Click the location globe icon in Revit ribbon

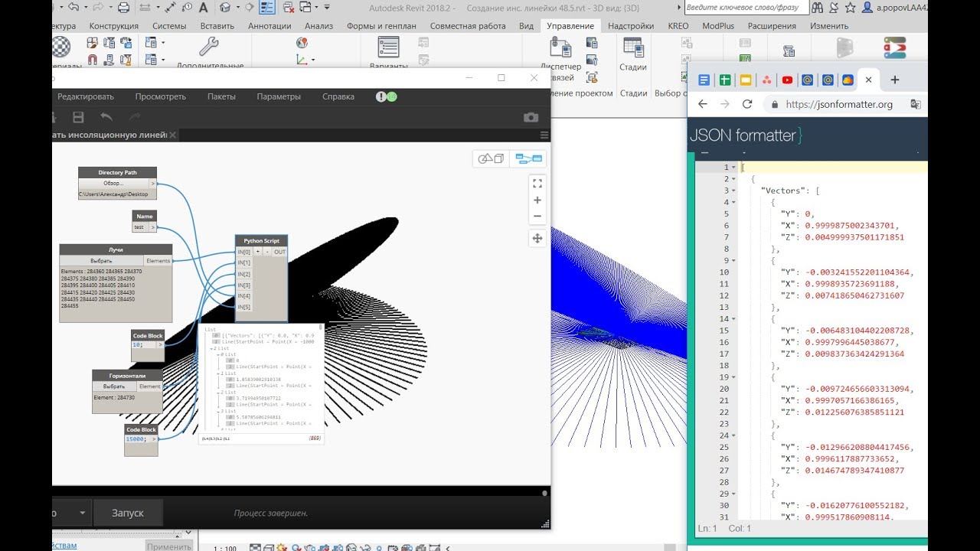[301, 43]
